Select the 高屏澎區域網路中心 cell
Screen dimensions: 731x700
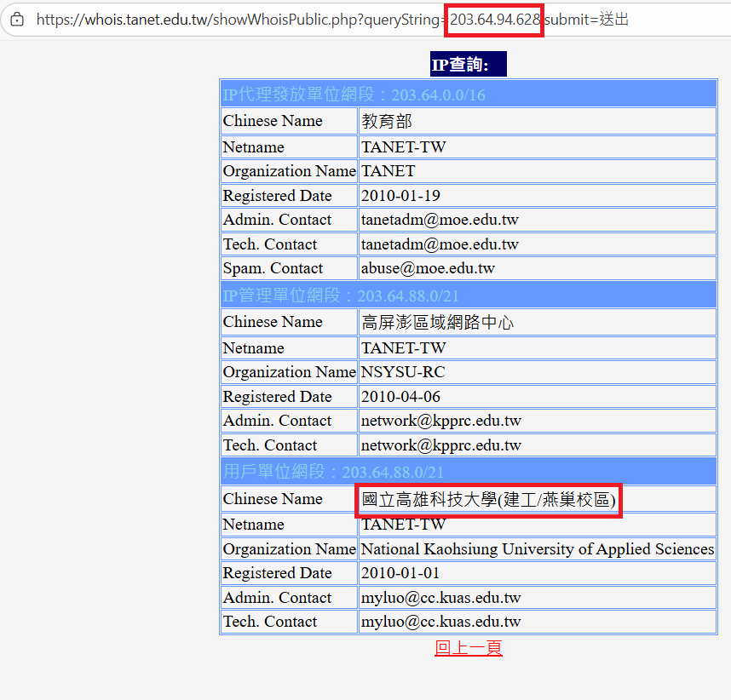(x=537, y=322)
